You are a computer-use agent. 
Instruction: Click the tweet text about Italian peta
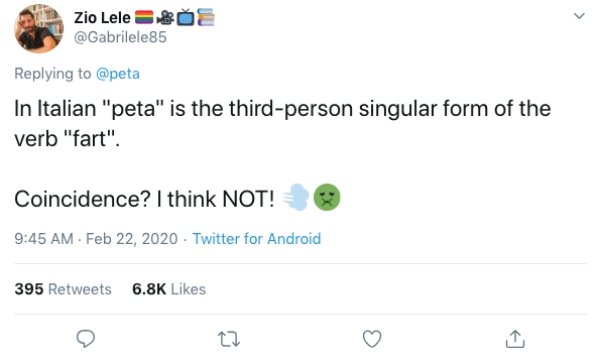[282, 123]
